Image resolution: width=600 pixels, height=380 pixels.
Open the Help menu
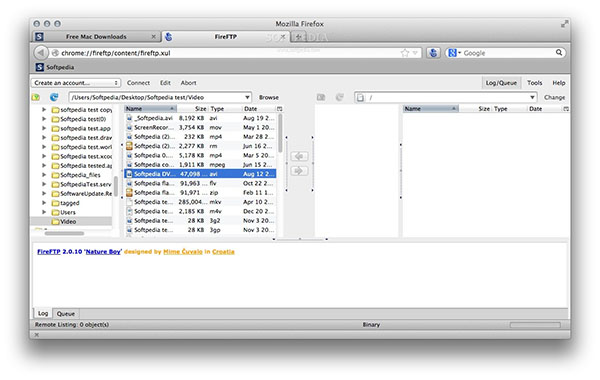coord(558,83)
